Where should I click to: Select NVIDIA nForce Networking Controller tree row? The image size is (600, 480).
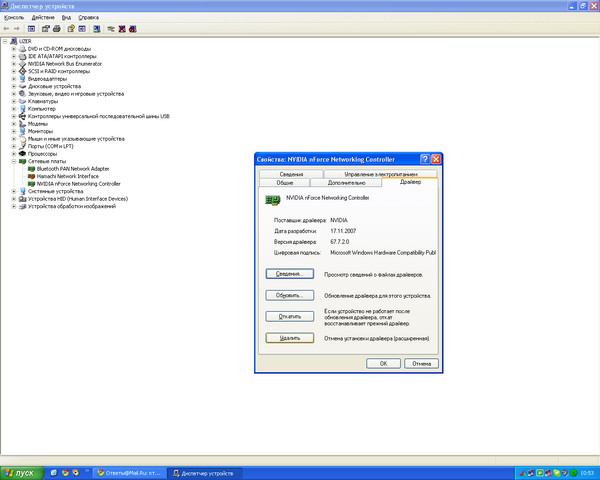[78, 184]
